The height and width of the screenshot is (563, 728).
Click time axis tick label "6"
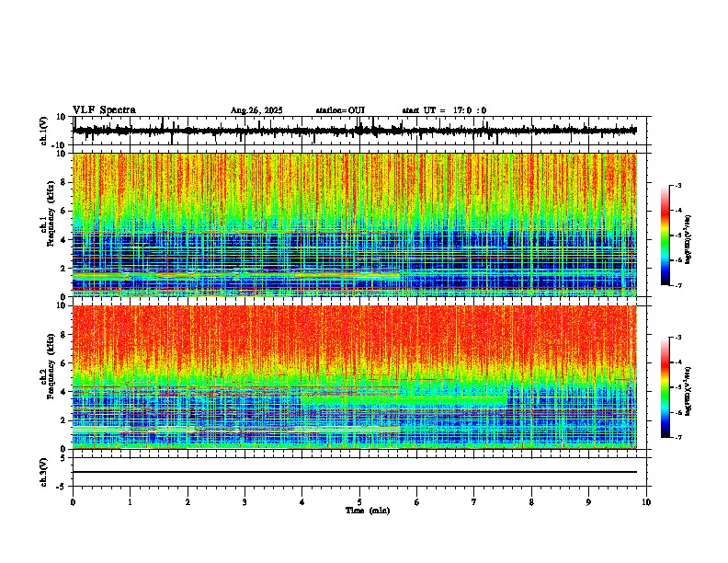(x=417, y=502)
